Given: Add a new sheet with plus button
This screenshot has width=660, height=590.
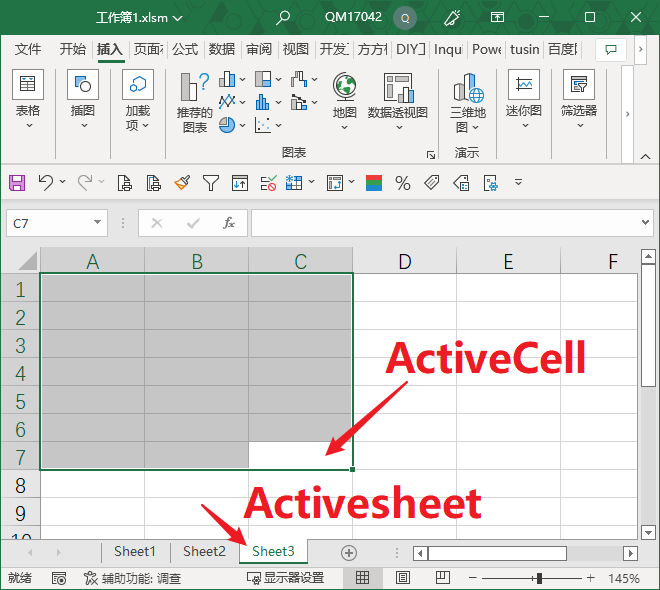Looking at the screenshot, I should click(349, 553).
